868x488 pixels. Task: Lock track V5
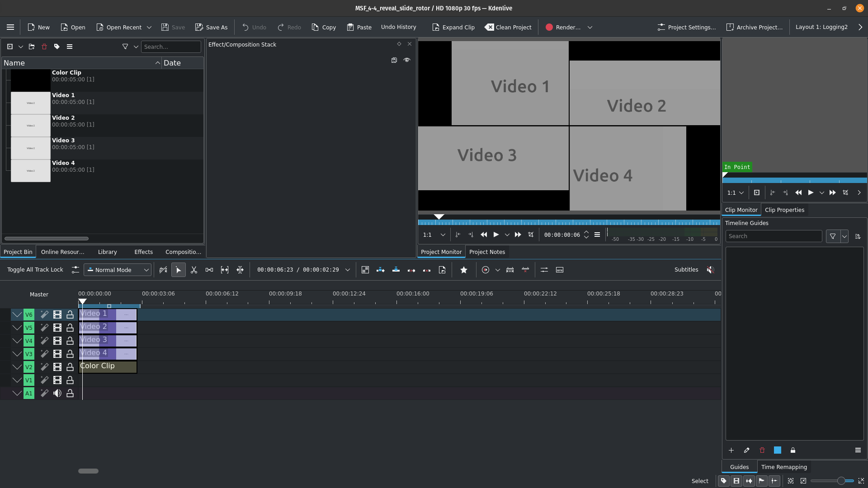[x=70, y=328]
